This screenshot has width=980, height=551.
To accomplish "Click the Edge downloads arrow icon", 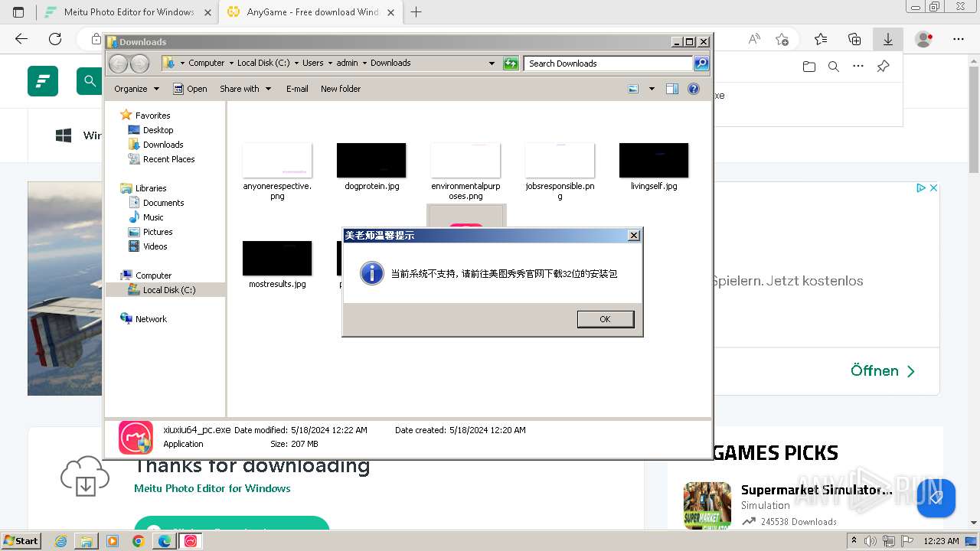I will [x=888, y=39].
